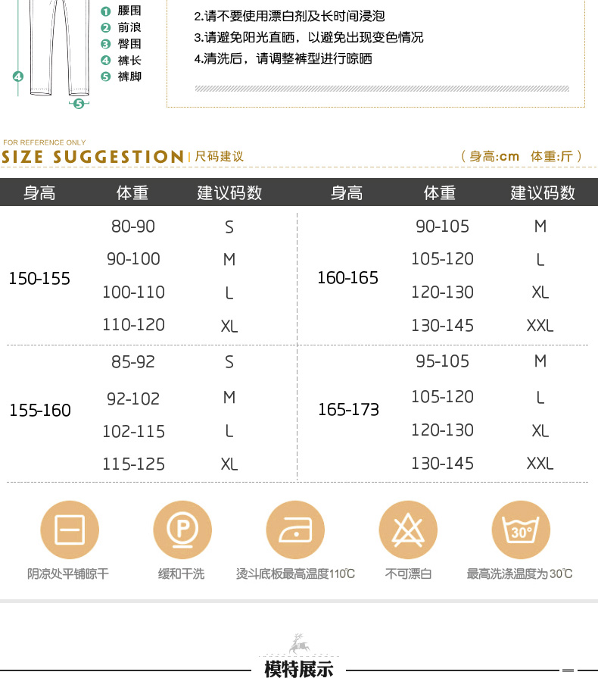The image size is (598, 700).
Task: Select the 裤长 measurement label
Action: click(129, 61)
